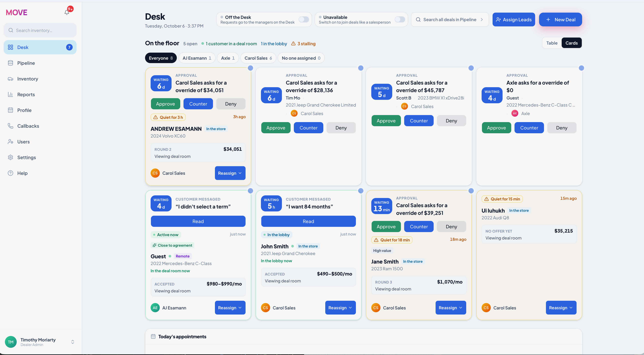
Task: Click the Pipeline database icon
Action: (10, 63)
